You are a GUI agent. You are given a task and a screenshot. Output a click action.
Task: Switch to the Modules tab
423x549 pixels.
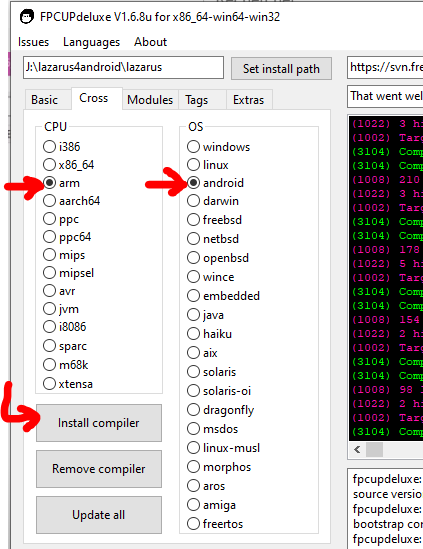click(150, 100)
